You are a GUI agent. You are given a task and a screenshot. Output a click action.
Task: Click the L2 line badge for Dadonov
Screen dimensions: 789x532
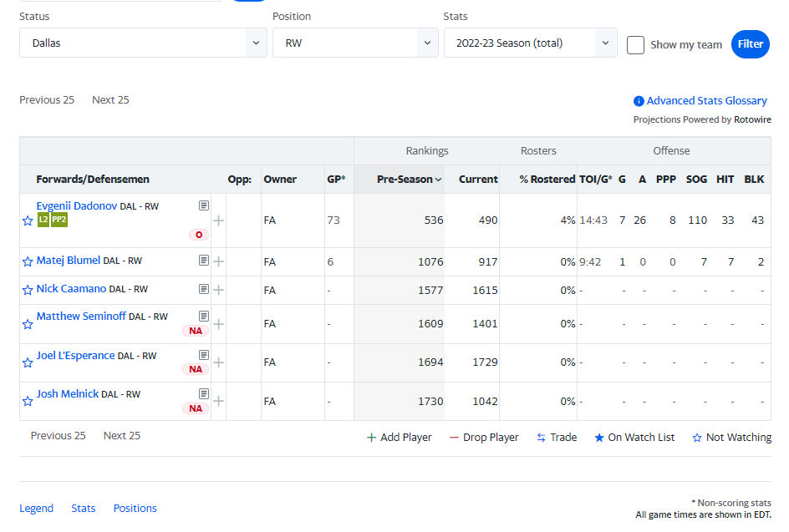[43, 220]
